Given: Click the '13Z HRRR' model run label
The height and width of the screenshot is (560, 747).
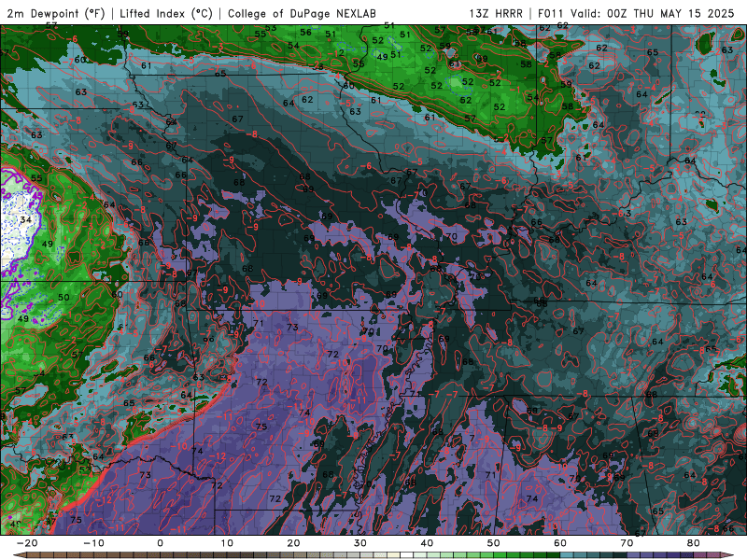Looking at the screenshot, I should click(496, 13).
